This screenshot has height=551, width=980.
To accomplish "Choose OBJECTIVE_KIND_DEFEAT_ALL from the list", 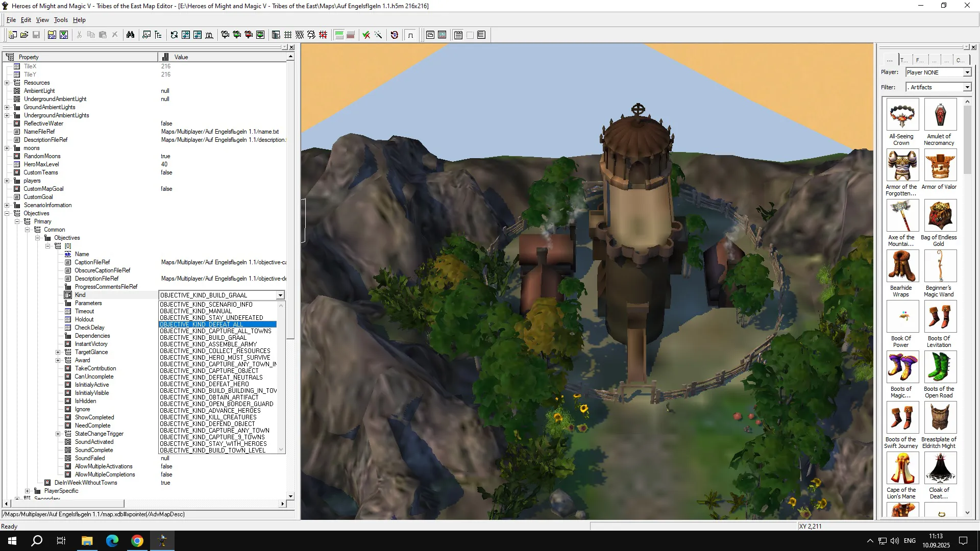I will (218, 324).
